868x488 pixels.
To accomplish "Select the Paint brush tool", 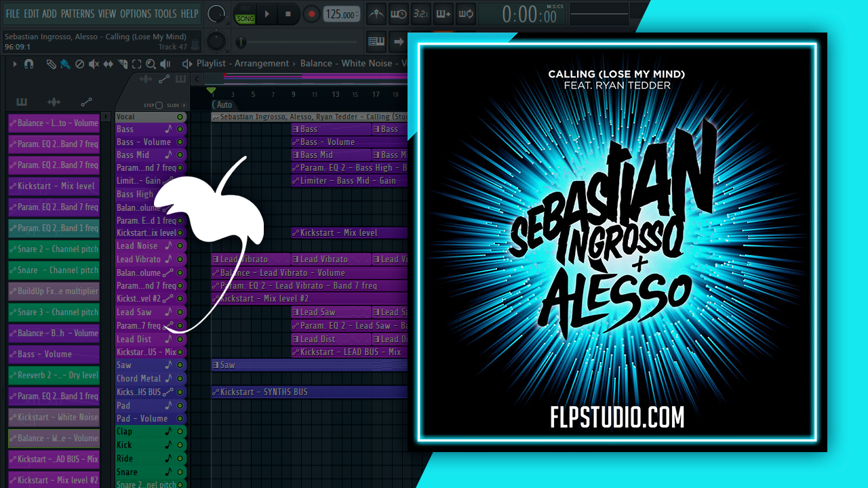I will pyautogui.click(x=65, y=63).
